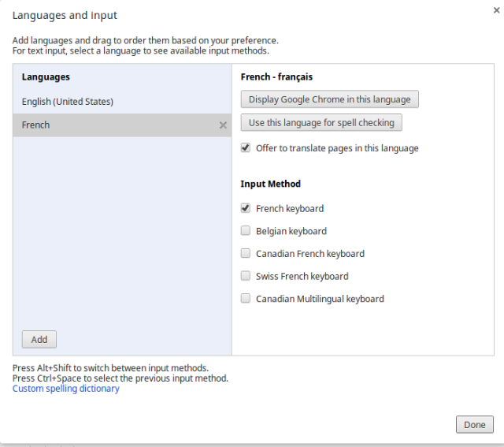Enable Canadian Multilingual keyboard checkbox
Screen dimensions: 504x447
click(x=246, y=299)
